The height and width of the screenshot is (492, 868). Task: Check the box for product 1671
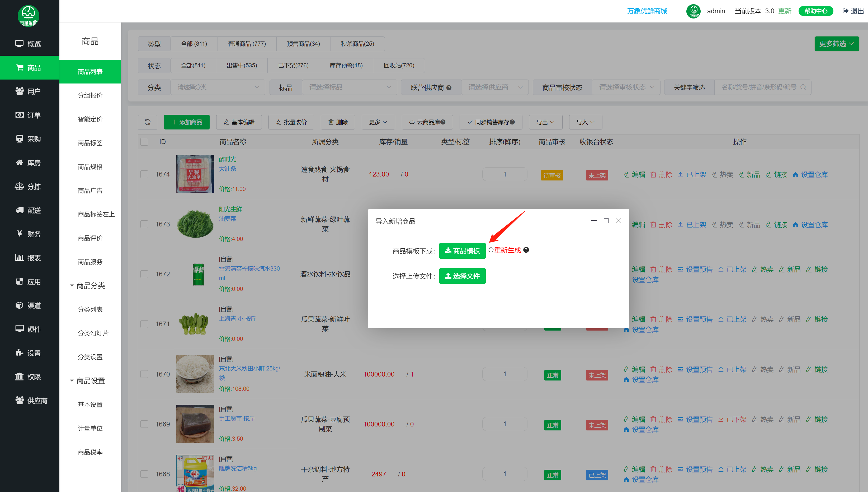pos(144,324)
